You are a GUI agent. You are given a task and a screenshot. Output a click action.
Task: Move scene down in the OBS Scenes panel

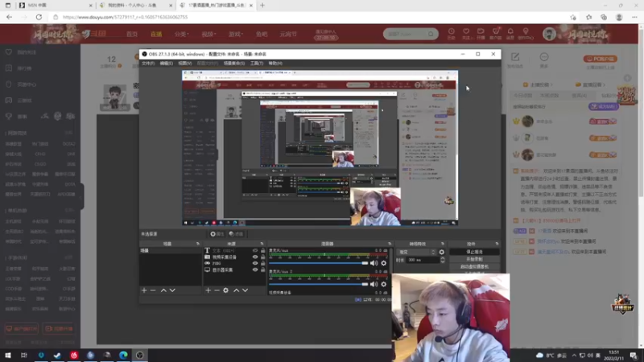point(172,290)
